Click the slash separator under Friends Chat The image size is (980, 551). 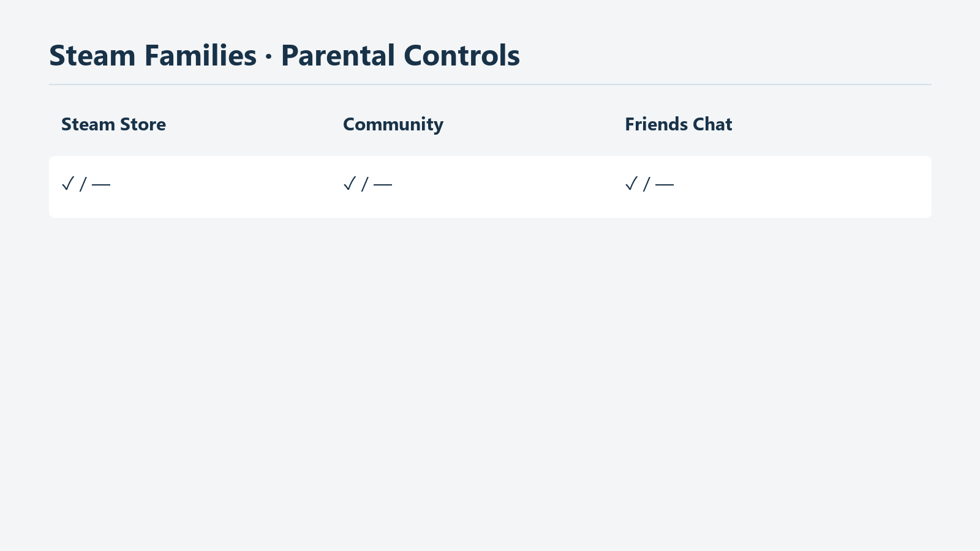tap(646, 184)
